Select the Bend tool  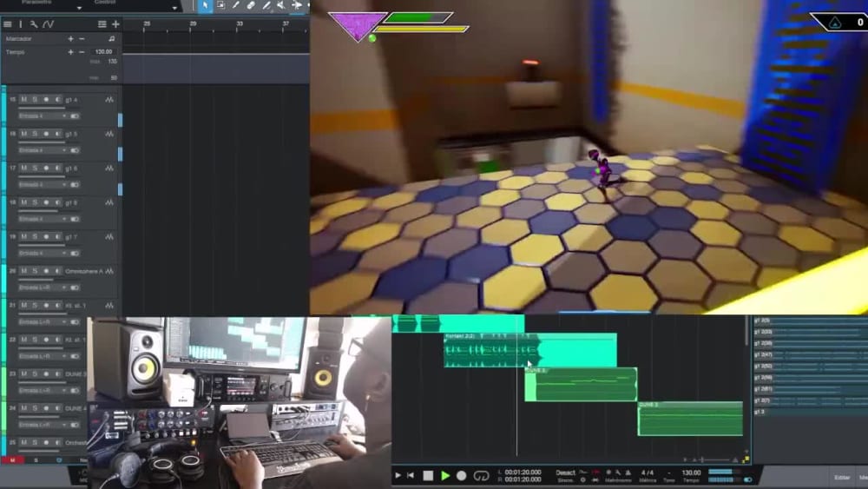click(297, 5)
